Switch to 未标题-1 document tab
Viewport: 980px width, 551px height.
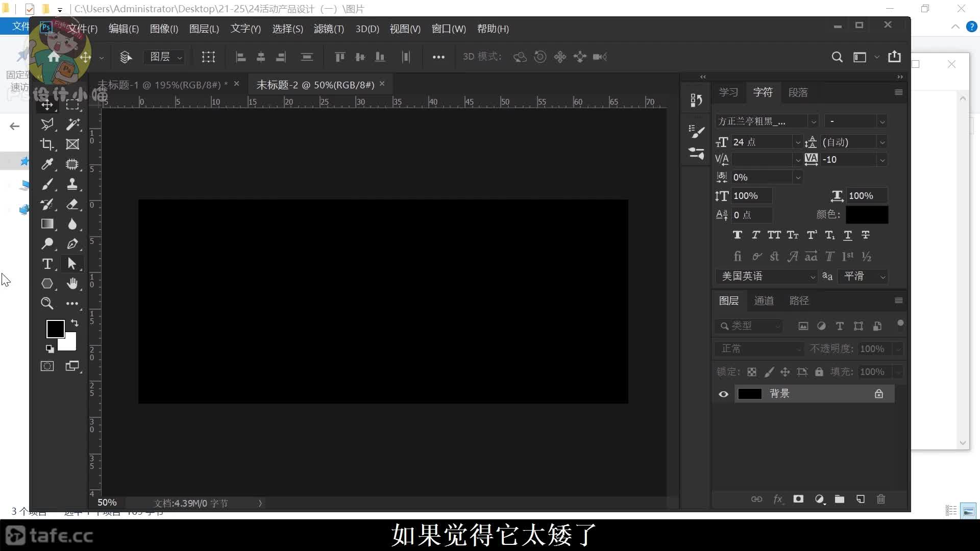pyautogui.click(x=163, y=85)
